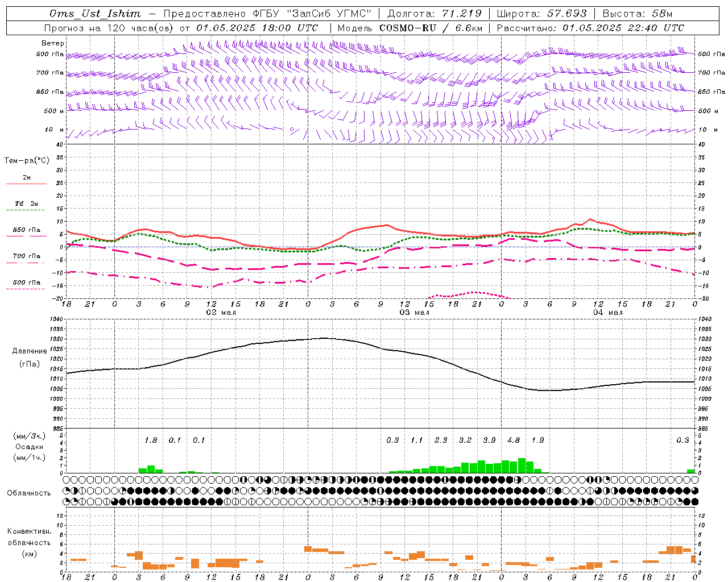728x582 pixels.
Task: Click the (гПа) unit under Давление
Action: (30, 364)
